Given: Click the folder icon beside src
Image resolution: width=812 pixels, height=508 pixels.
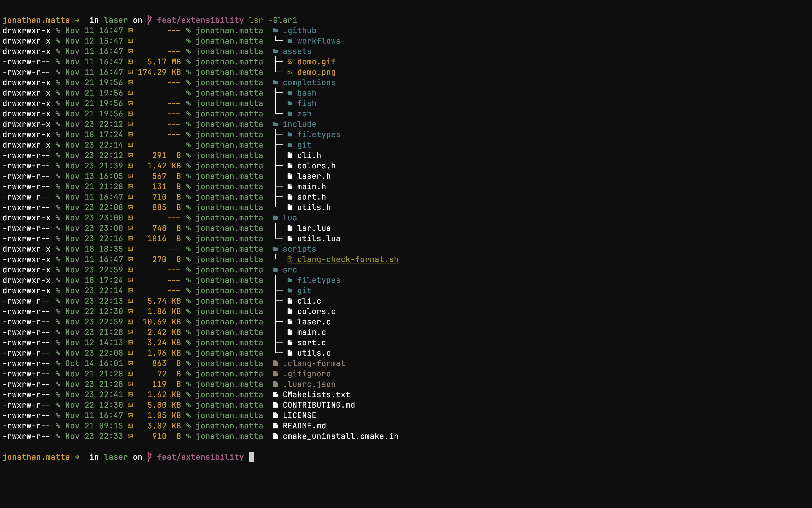Looking at the screenshot, I should tap(275, 270).
